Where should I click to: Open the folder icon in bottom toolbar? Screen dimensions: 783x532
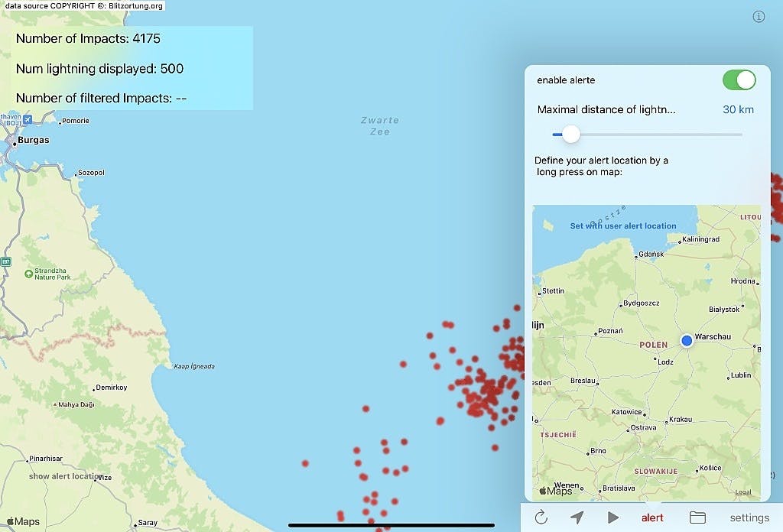click(697, 517)
